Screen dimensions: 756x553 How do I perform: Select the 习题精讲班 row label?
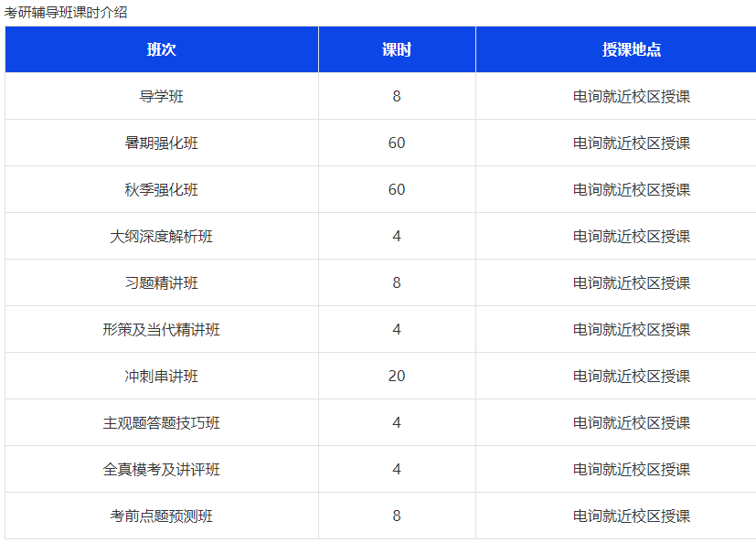(160, 282)
